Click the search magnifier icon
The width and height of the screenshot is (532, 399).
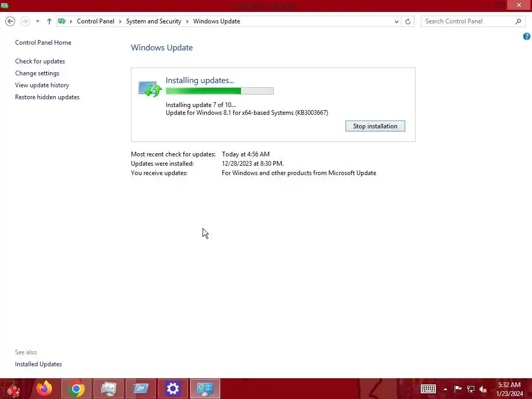[x=518, y=21]
